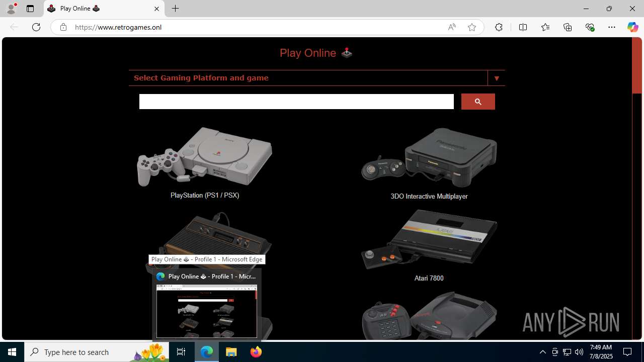The width and height of the screenshot is (644, 362).
Task: View site information lock icon
Action: [x=63, y=27]
